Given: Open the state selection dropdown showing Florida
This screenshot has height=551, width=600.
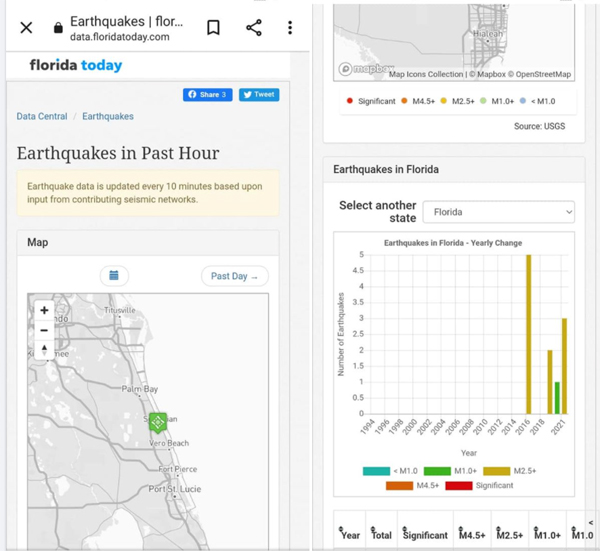Looking at the screenshot, I should pos(498,212).
